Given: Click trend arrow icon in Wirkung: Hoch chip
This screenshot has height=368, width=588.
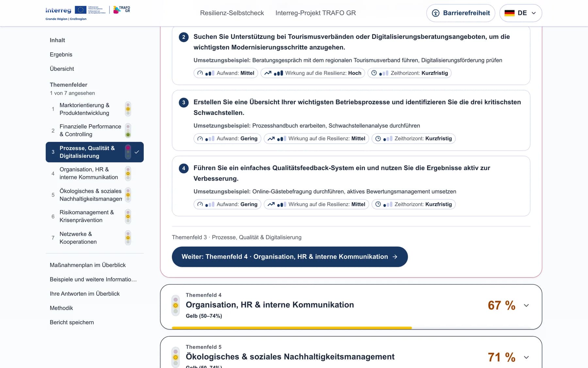Looking at the screenshot, I should [x=268, y=73].
